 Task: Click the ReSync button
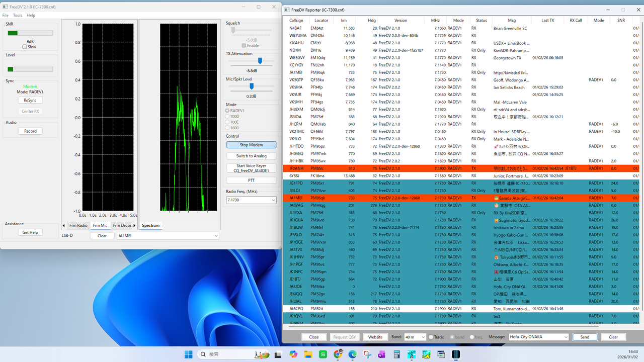point(30,100)
